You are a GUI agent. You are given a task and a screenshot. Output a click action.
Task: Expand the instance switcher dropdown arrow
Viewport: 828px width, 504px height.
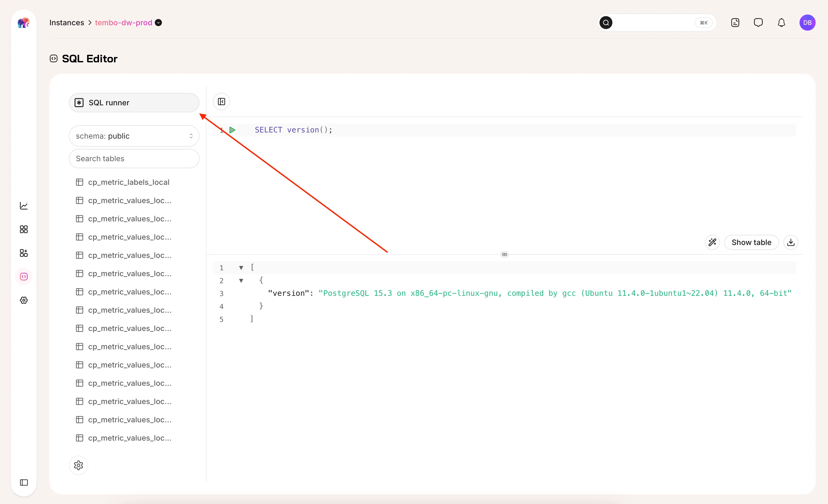pyautogui.click(x=158, y=23)
